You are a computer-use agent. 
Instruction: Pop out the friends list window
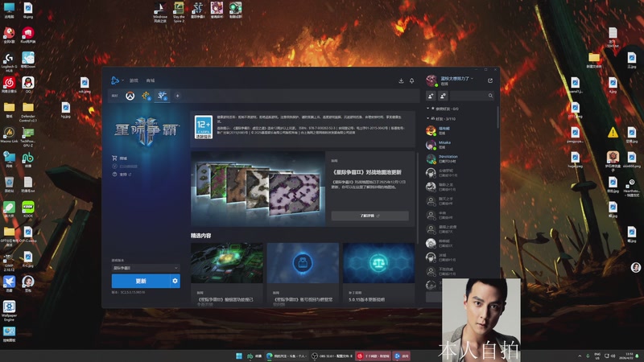coord(490,80)
